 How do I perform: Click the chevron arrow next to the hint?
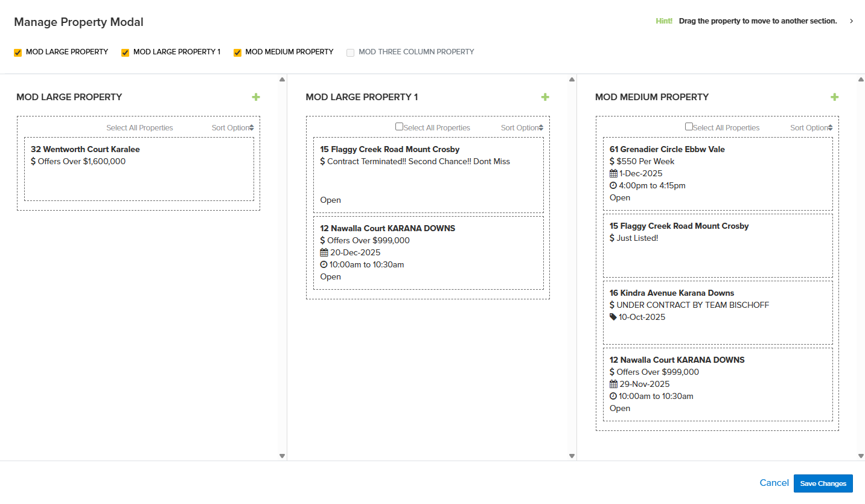[851, 21]
